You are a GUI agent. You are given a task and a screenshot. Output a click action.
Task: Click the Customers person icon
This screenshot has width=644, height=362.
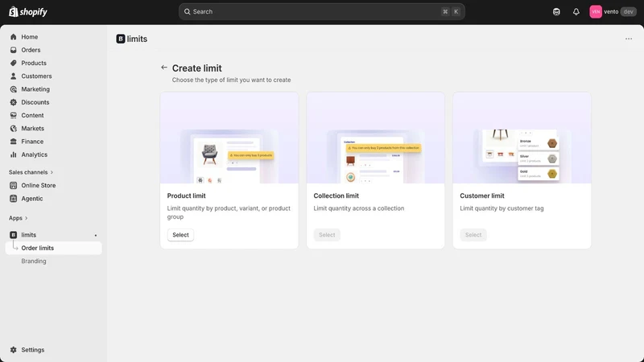(14, 76)
